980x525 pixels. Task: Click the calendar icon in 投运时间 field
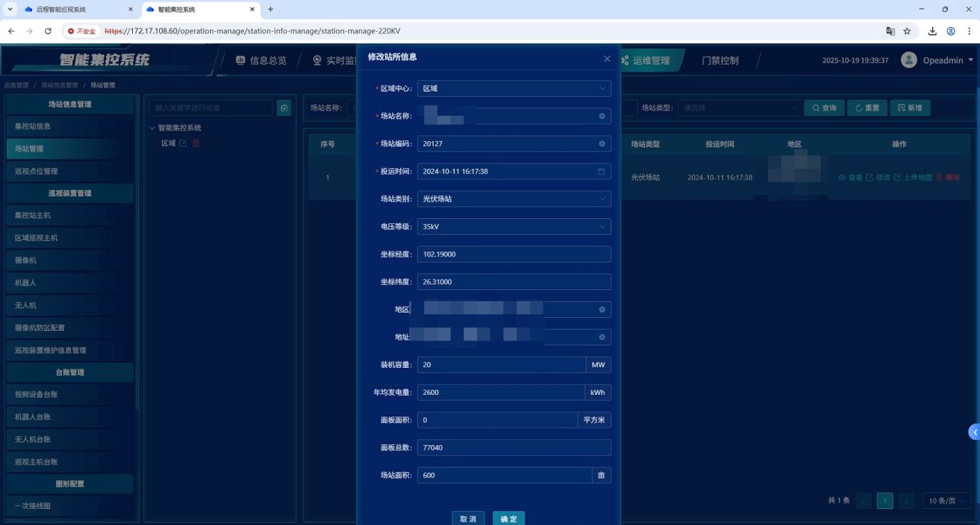pos(602,172)
